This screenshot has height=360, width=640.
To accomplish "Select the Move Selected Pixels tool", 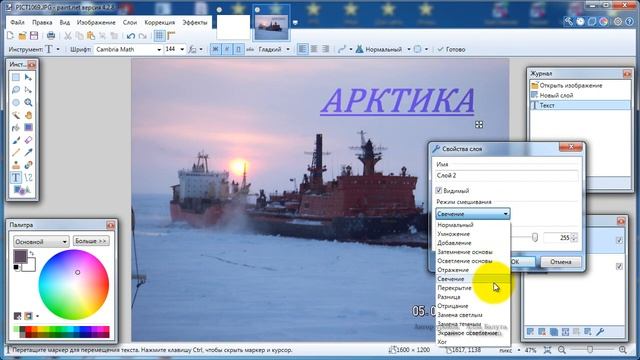I will [28, 77].
